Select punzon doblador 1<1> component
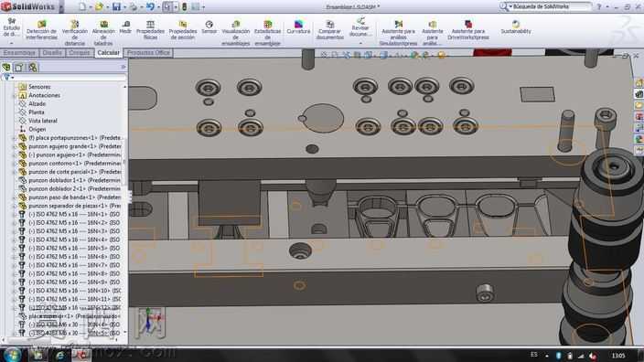This screenshot has height=362, width=644. [x=74, y=180]
